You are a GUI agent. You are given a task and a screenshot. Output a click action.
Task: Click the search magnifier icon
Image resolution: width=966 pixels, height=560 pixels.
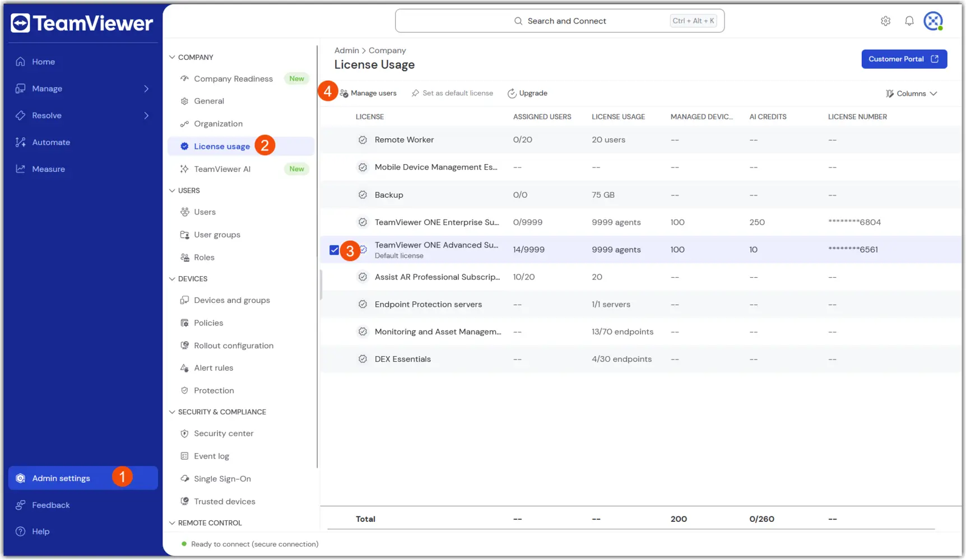pyautogui.click(x=518, y=21)
